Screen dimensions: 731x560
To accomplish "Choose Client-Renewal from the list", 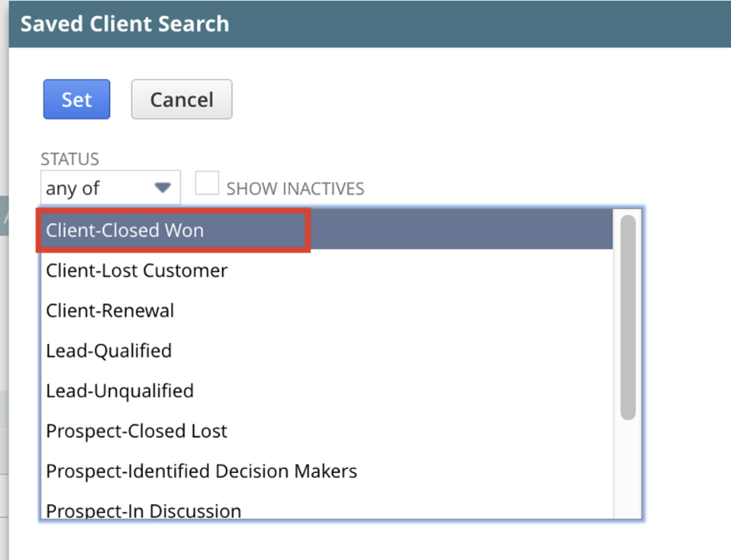I will point(327,311).
